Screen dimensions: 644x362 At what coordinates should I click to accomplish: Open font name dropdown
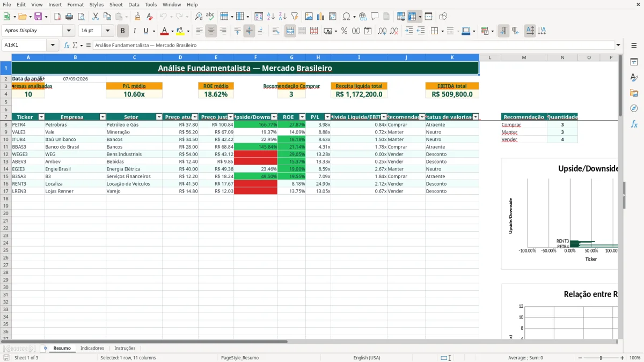69,31
